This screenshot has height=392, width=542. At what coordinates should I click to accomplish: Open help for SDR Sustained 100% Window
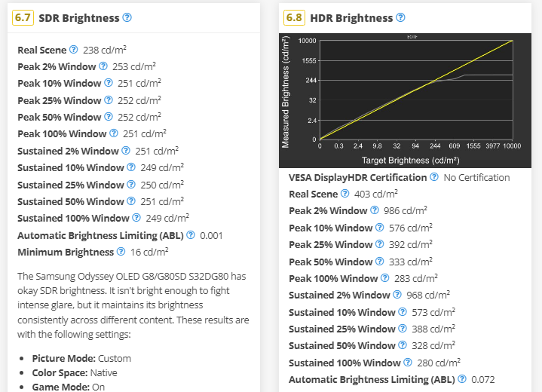click(x=136, y=217)
